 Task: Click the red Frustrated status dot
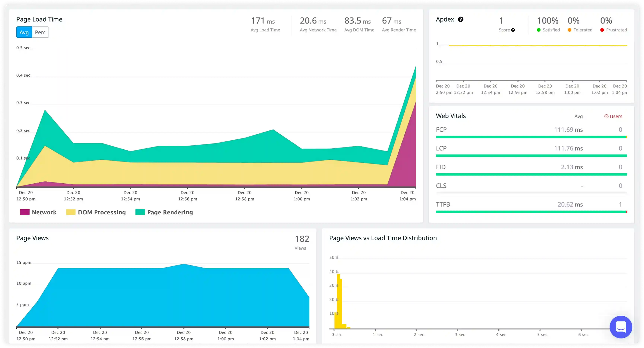pos(602,30)
